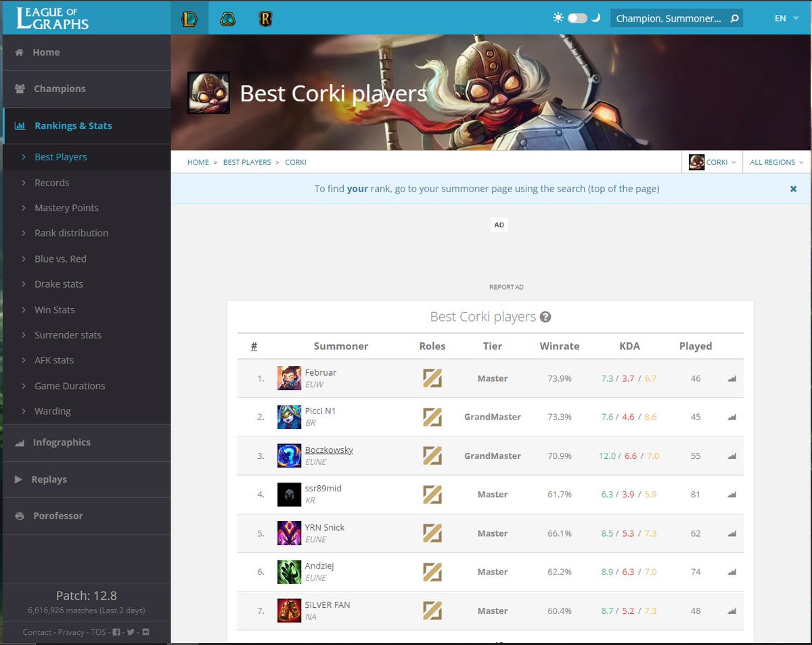
Task: Click the Home icon in the sidebar
Action: point(19,51)
